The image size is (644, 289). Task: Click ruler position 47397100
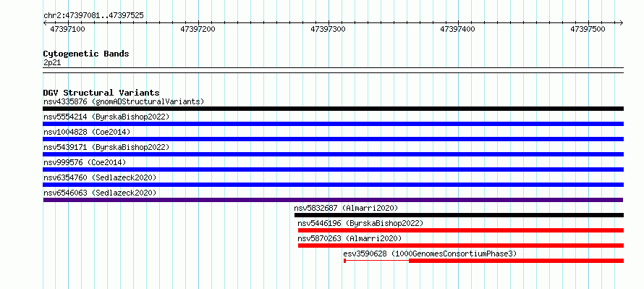[x=67, y=29]
